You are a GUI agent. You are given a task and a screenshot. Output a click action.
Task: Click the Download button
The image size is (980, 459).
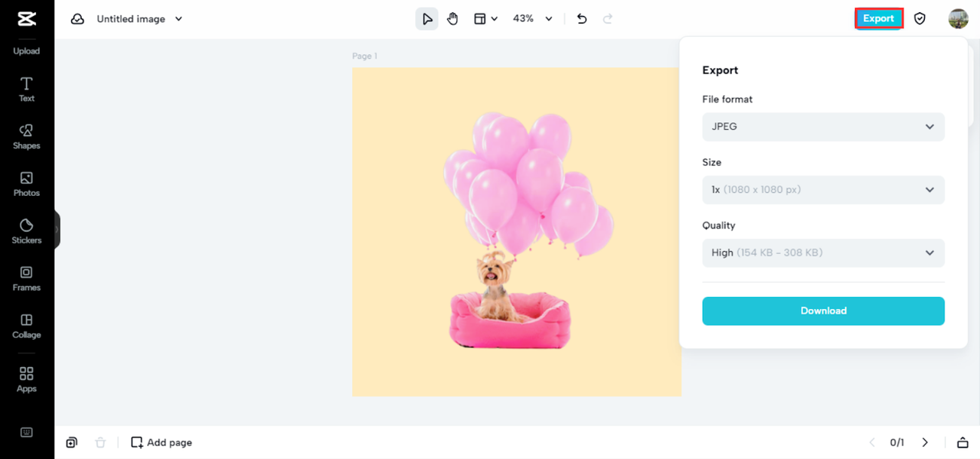click(823, 311)
